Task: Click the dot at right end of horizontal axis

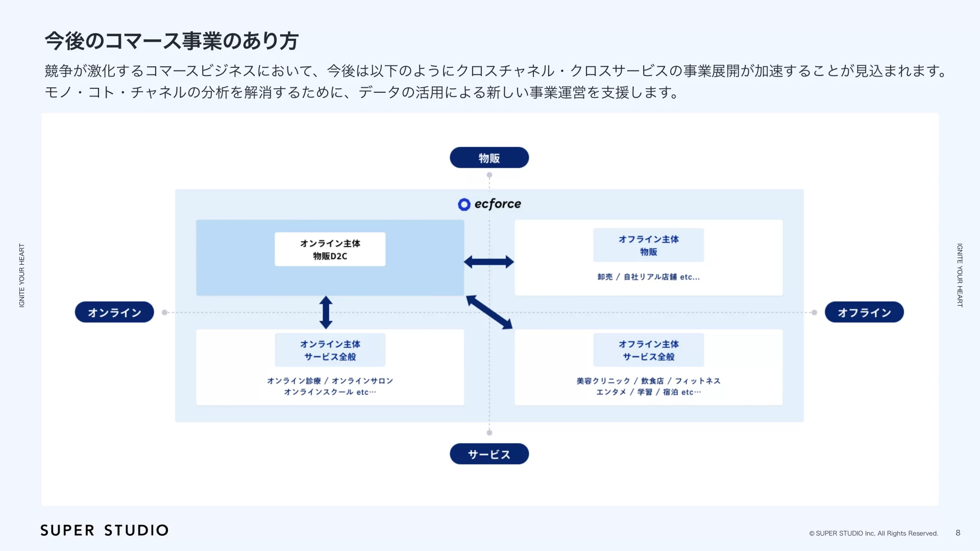Action: pos(813,312)
